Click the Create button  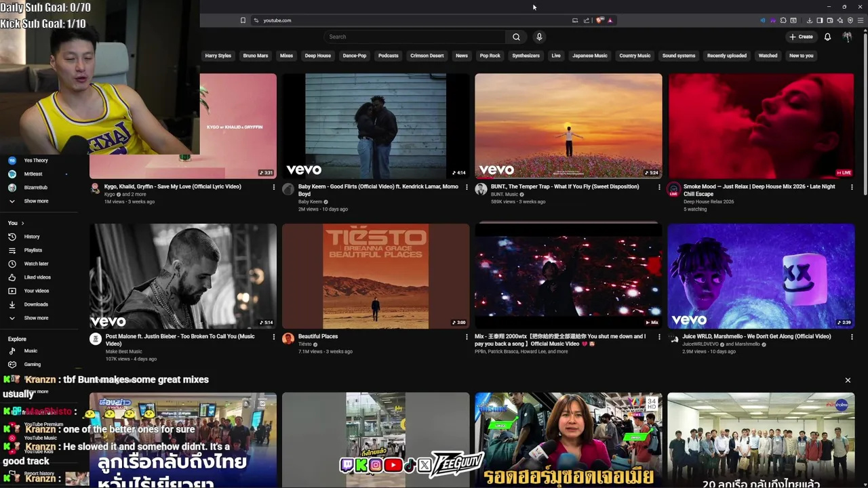[x=801, y=37]
